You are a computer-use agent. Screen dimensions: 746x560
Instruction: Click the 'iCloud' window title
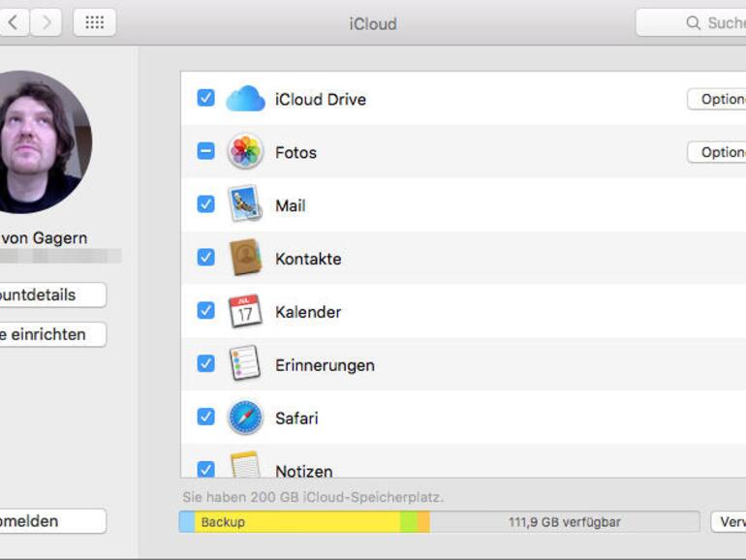pyautogui.click(x=373, y=23)
